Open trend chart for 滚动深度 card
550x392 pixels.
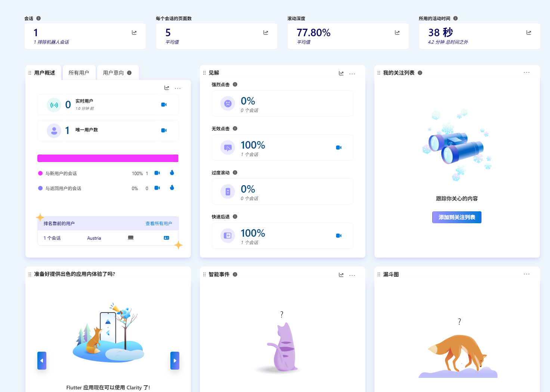click(x=397, y=33)
